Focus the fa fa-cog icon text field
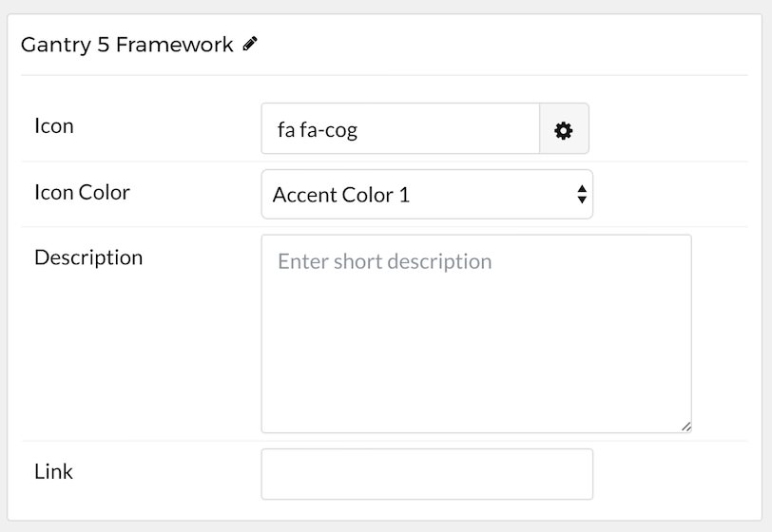 (x=400, y=129)
